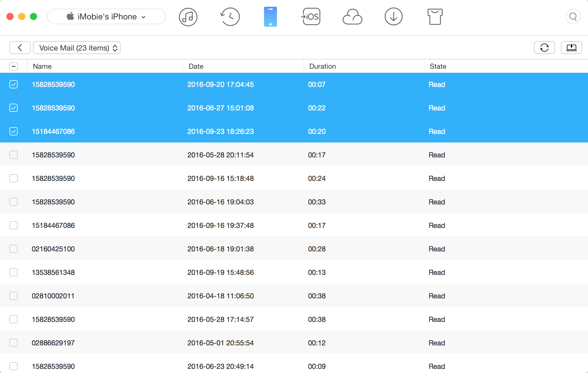Viewport: 588px width, 373px height.
Task: Check the 02160425100 voicemail checkbox
Action: pos(14,249)
